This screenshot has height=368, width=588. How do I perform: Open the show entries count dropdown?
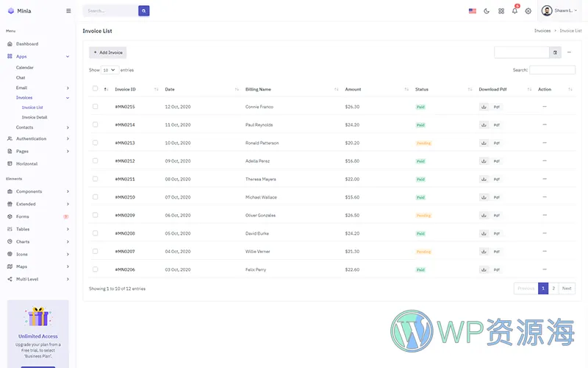tap(110, 70)
